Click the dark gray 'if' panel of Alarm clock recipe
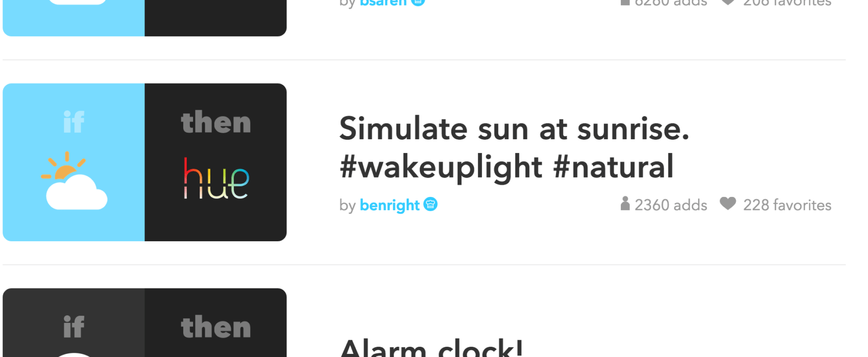The width and height of the screenshot is (868, 357). pos(74,323)
